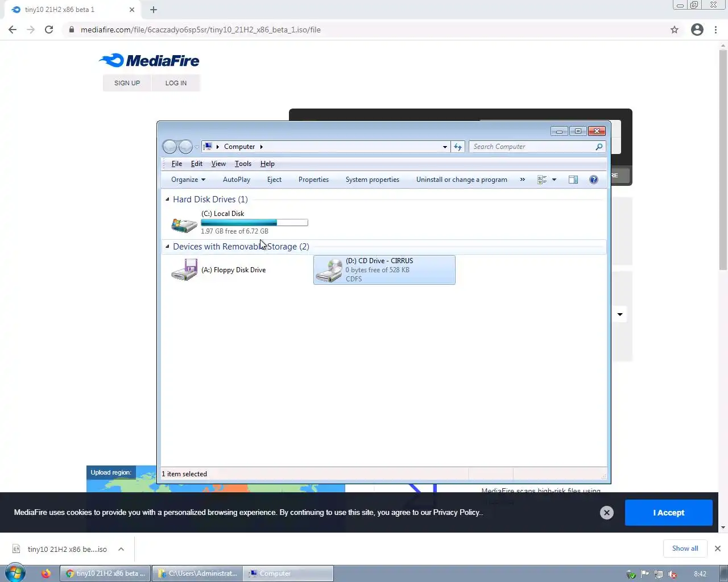Reload the MediaFire page
The image size is (728, 582).
click(x=49, y=30)
